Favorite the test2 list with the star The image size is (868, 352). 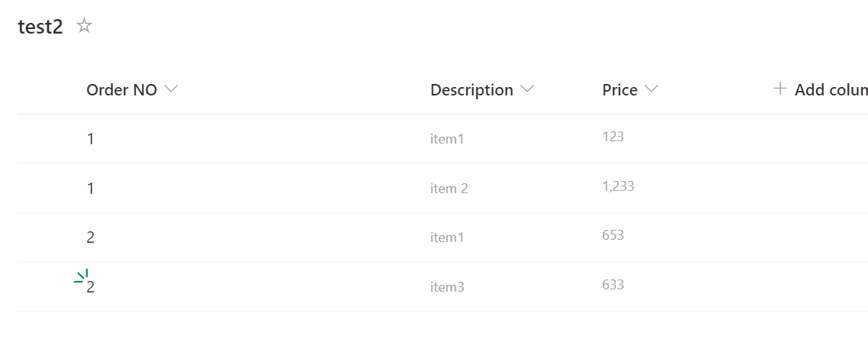coord(85,27)
